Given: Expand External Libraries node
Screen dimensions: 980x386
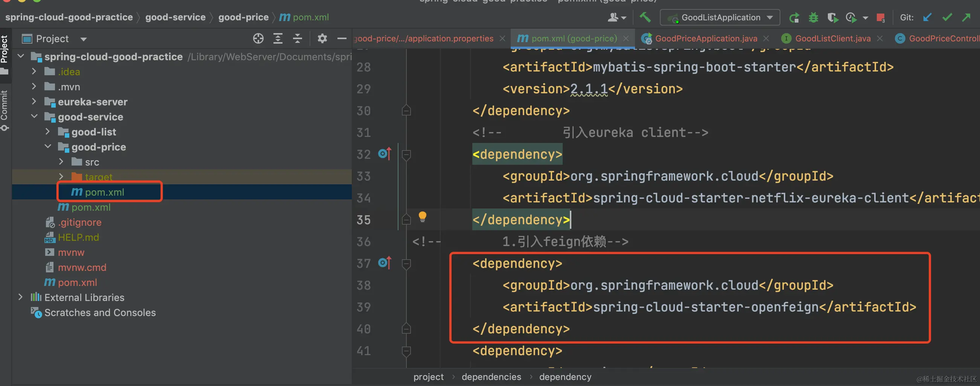Looking at the screenshot, I should 21,297.
